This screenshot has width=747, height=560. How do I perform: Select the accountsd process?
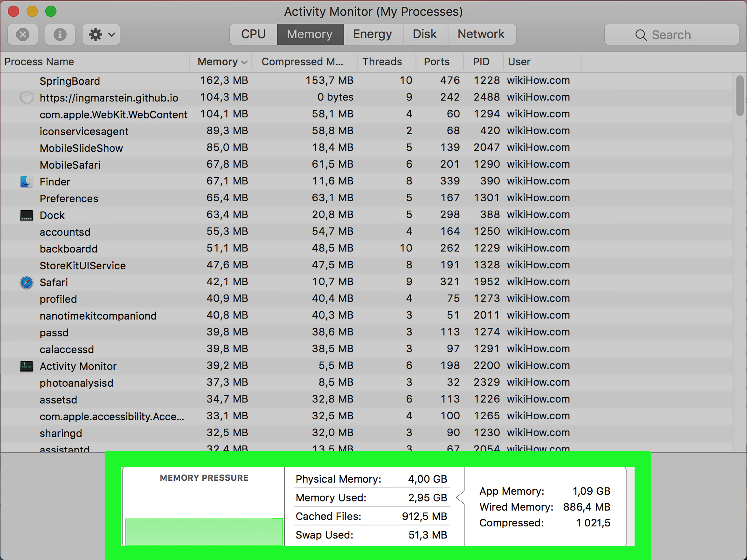coord(366,232)
